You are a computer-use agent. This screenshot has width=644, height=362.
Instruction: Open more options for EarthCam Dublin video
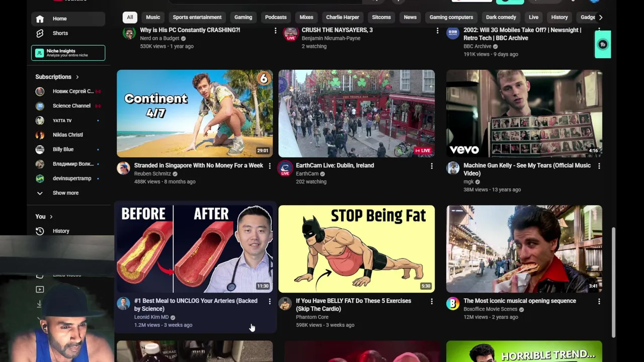432,166
